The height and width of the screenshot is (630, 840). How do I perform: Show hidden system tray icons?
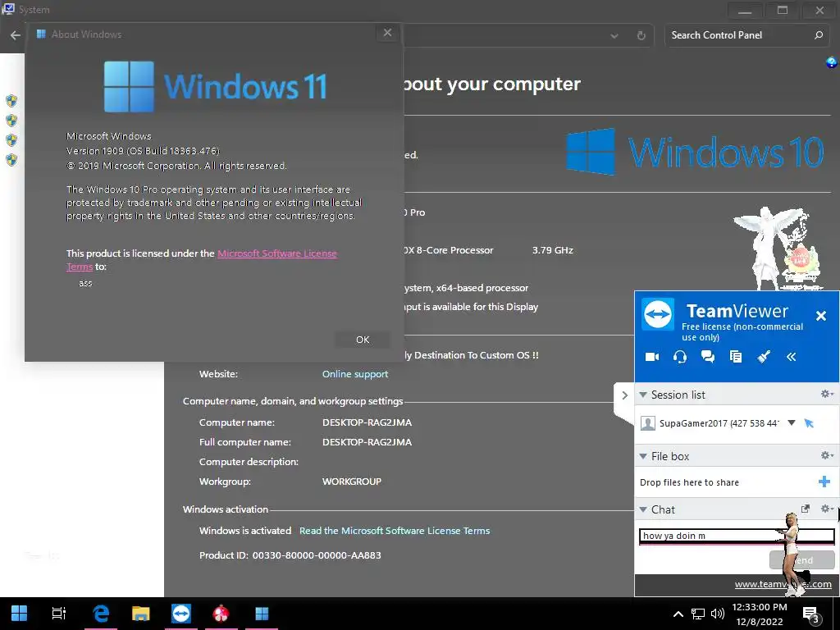pos(678,614)
